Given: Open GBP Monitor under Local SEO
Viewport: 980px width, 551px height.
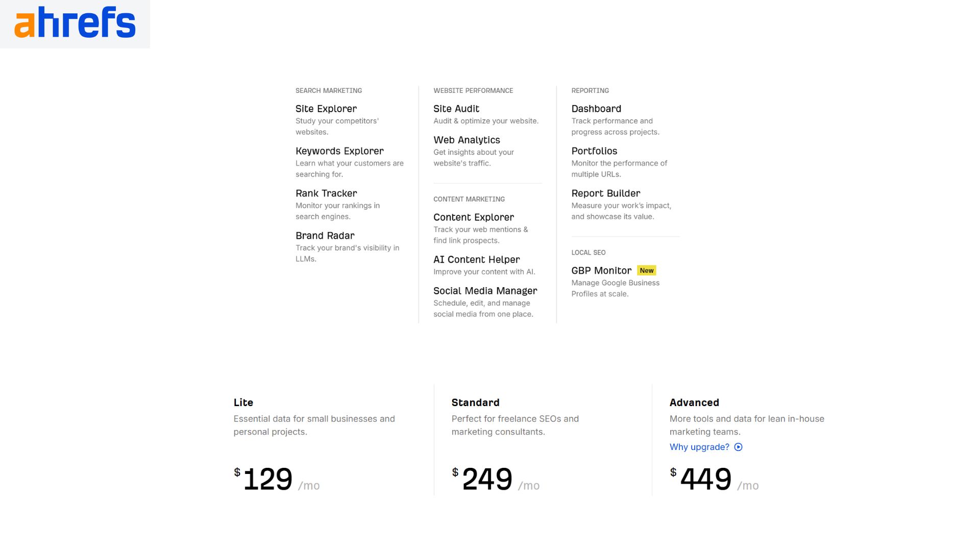Looking at the screenshot, I should click(601, 271).
